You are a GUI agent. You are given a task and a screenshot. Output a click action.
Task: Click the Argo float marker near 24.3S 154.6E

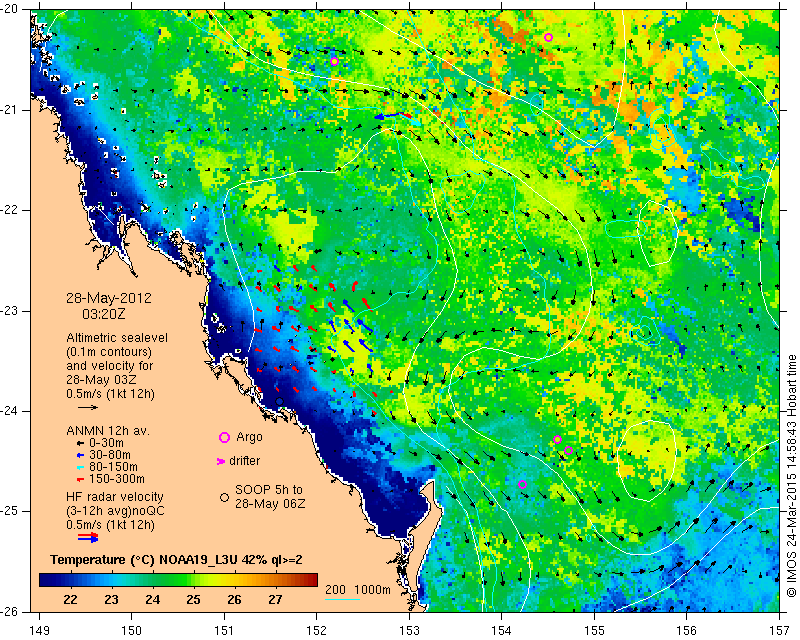click(x=558, y=439)
